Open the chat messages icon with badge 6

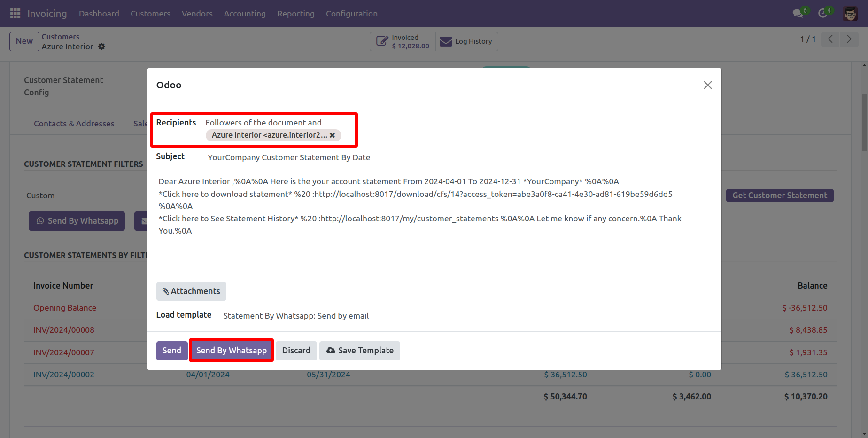[x=798, y=13]
